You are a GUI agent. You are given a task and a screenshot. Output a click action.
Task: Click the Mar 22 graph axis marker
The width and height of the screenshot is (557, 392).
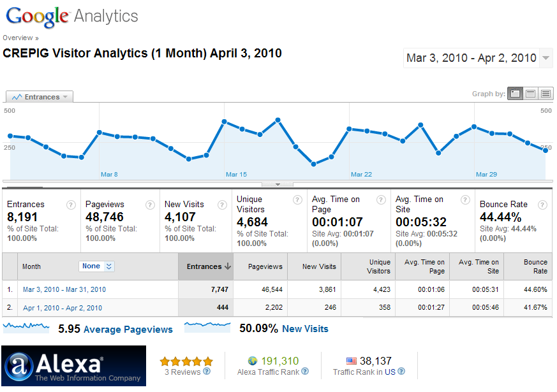[x=361, y=174]
